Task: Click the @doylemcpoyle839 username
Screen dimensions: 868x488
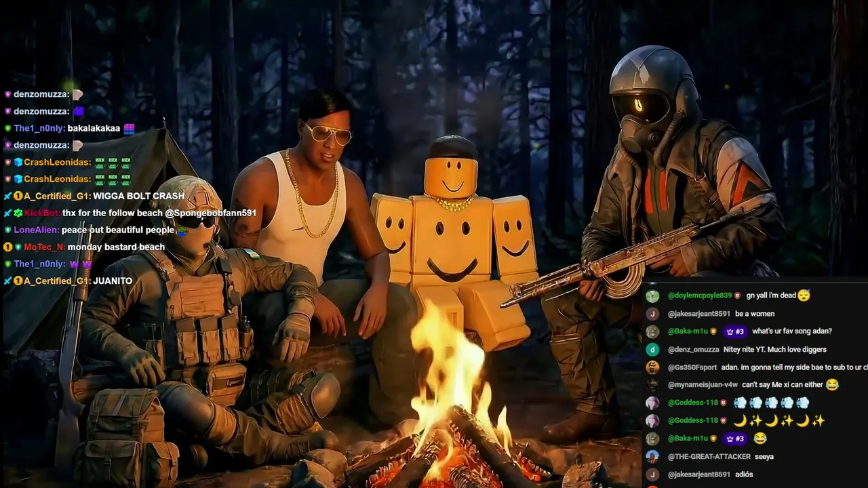Action: click(x=700, y=296)
